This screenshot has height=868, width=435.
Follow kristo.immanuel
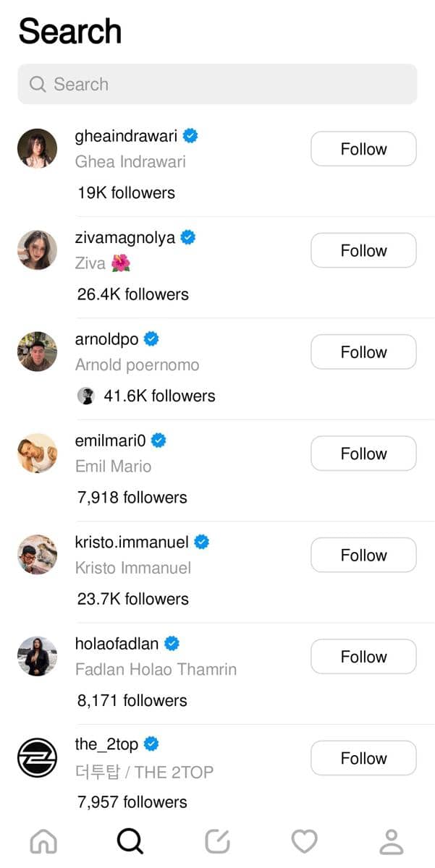click(x=363, y=556)
